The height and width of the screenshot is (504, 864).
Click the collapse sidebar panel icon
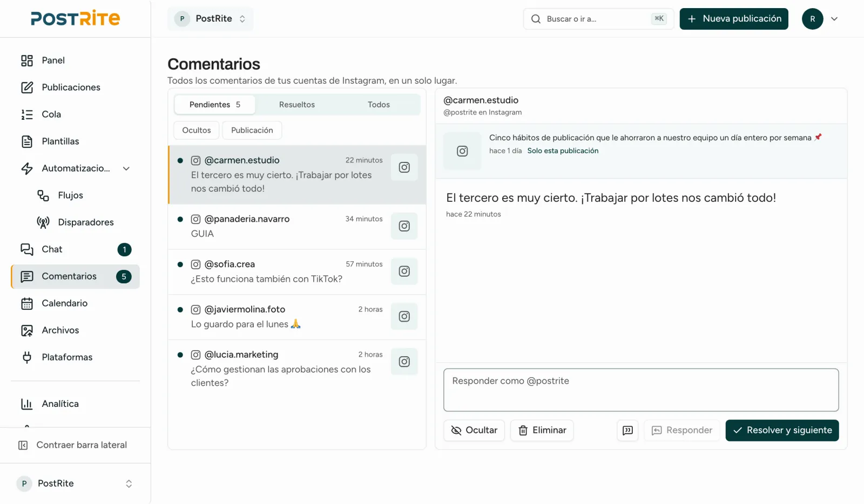23,445
